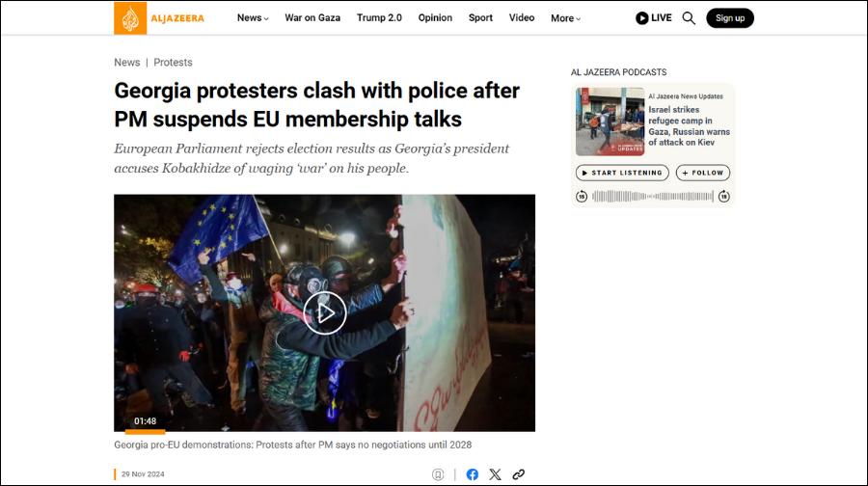The height and width of the screenshot is (486, 868).
Task: Go to Trump 2.0 section
Action: coord(379,17)
